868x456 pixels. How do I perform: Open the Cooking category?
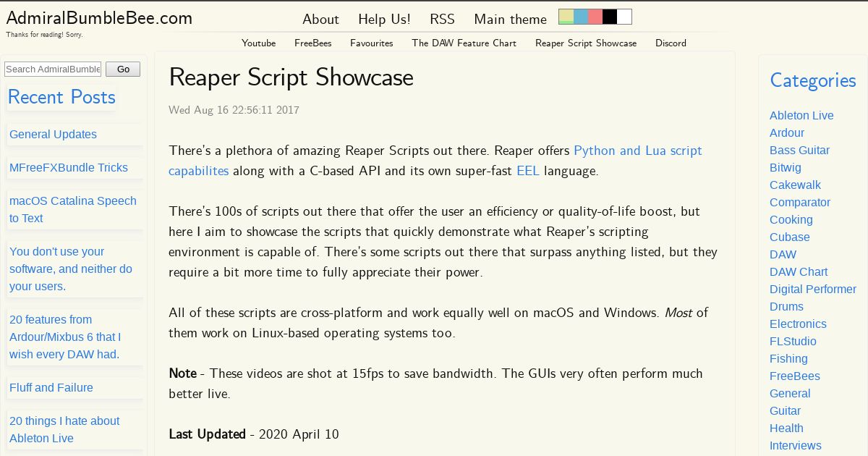click(791, 220)
